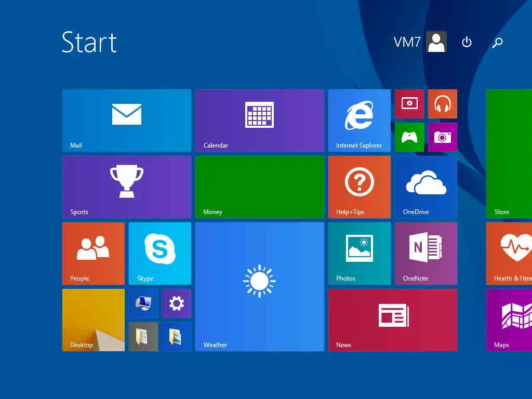Open the Photos tile
532x399 pixels.
360,254
